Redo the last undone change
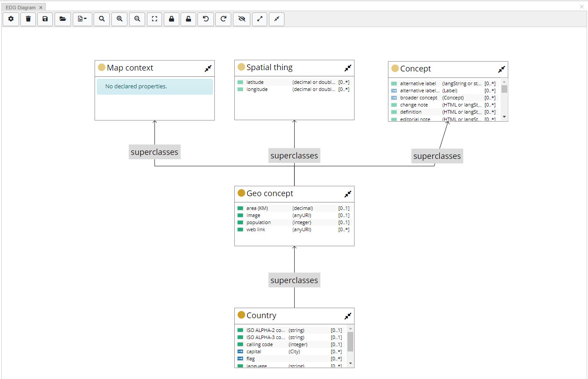This screenshot has width=588, height=379. click(x=223, y=19)
